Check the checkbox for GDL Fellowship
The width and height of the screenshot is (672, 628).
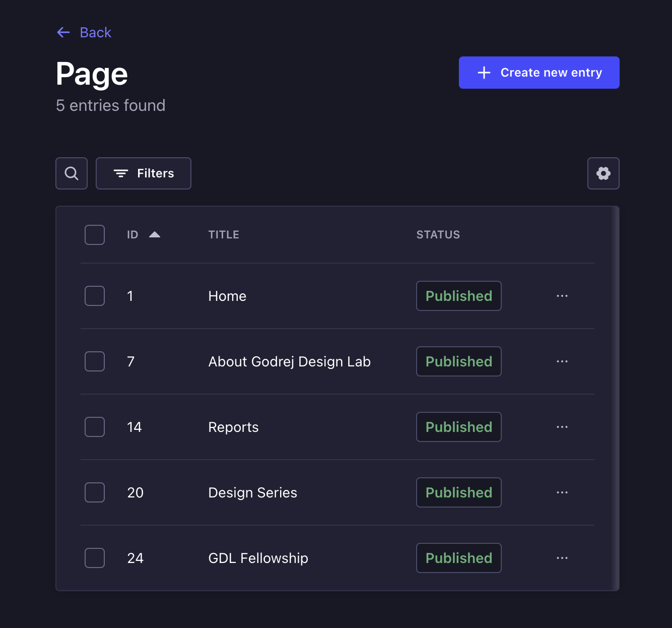pyautogui.click(x=94, y=558)
